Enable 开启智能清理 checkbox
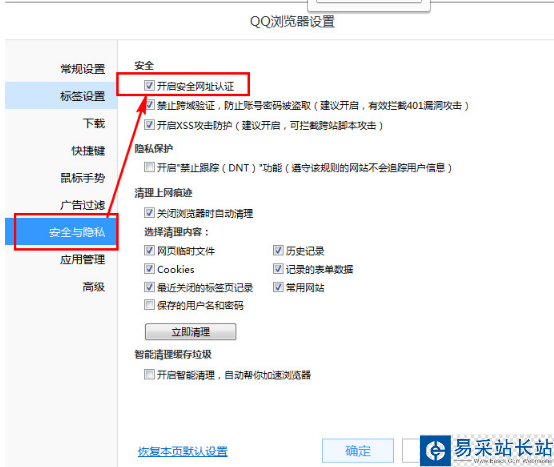 point(149,374)
